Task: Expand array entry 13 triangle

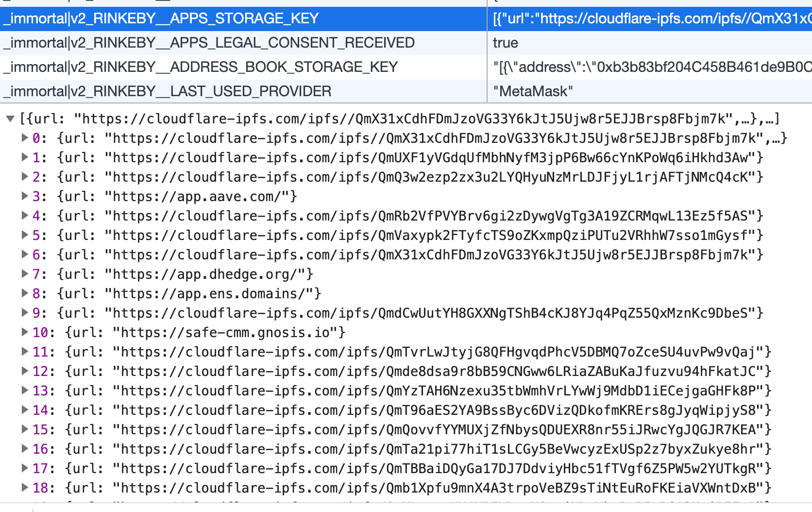Action: pos(24,391)
